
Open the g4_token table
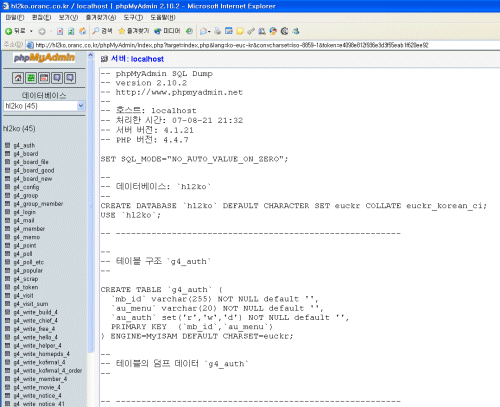click(x=26, y=287)
